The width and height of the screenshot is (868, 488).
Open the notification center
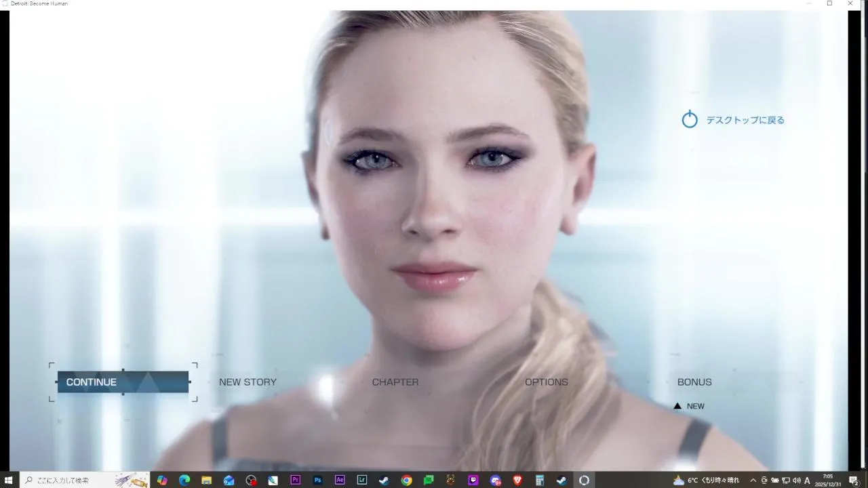click(x=854, y=481)
